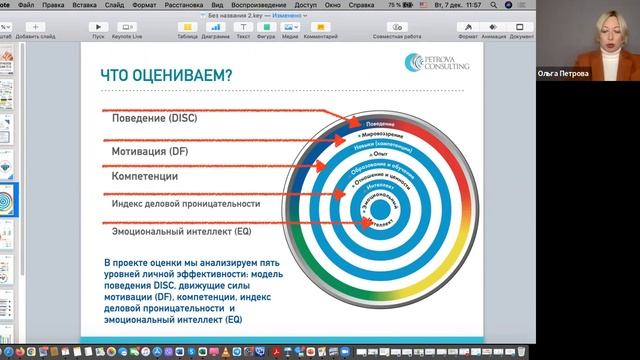
Task: Expand the document title chevron next to Изменено
Action: 305,16
